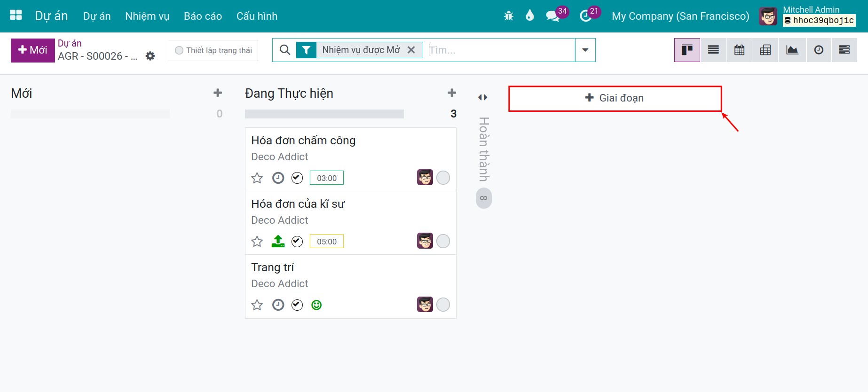Open activity clock on Hóa đơn chấm công
This screenshot has width=868, height=392.
[x=278, y=178]
